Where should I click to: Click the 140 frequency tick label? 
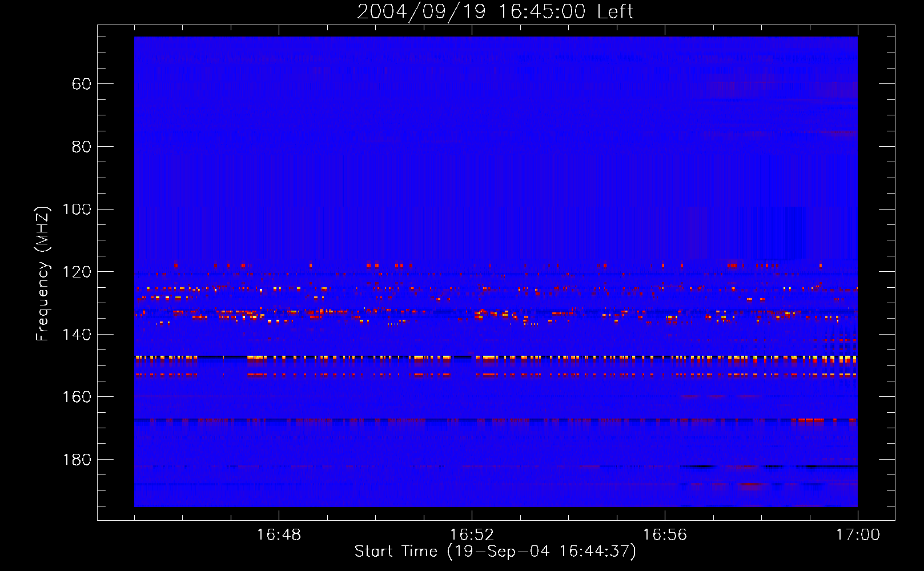click(77, 335)
